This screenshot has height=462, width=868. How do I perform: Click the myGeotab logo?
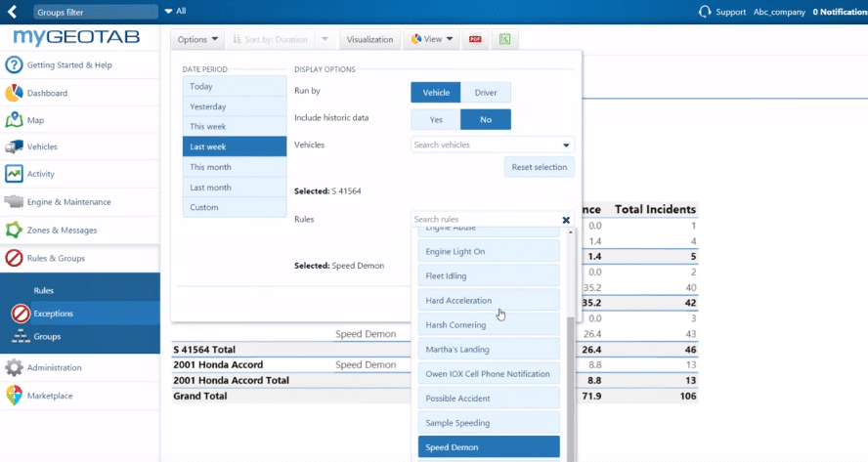point(76,37)
